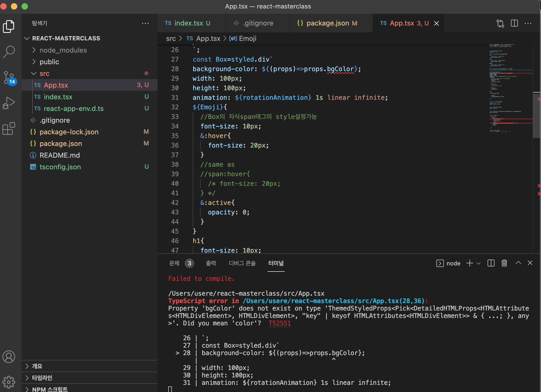Expand the node_modules folder
This screenshot has width=541, height=392.
[34, 50]
